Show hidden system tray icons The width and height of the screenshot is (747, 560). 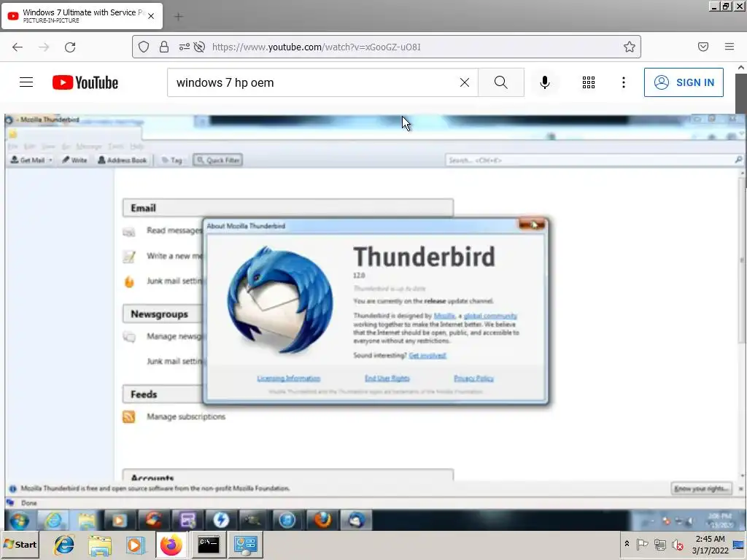click(x=627, y=544)
